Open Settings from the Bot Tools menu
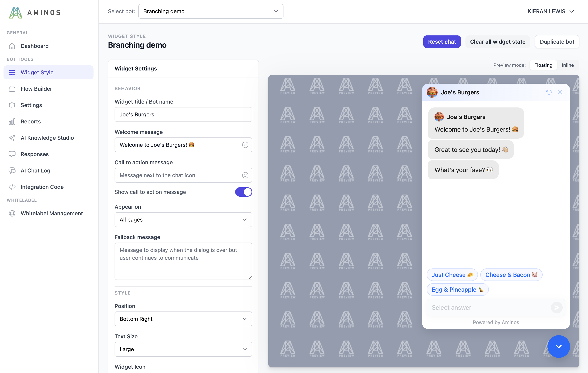The width and height of the screenshot is (588, 373). tap(31, 105)
